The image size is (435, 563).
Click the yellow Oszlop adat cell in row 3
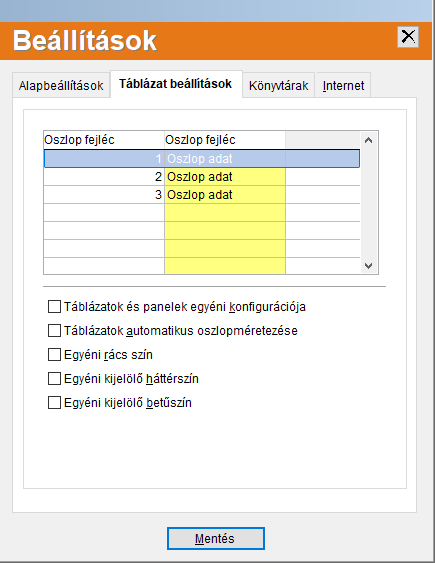pos(225,195)
